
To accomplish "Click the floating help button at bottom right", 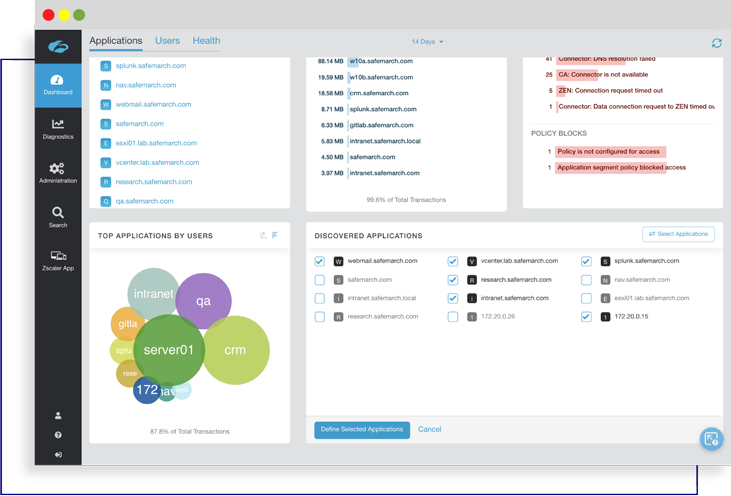I will (x=711, y=438).
